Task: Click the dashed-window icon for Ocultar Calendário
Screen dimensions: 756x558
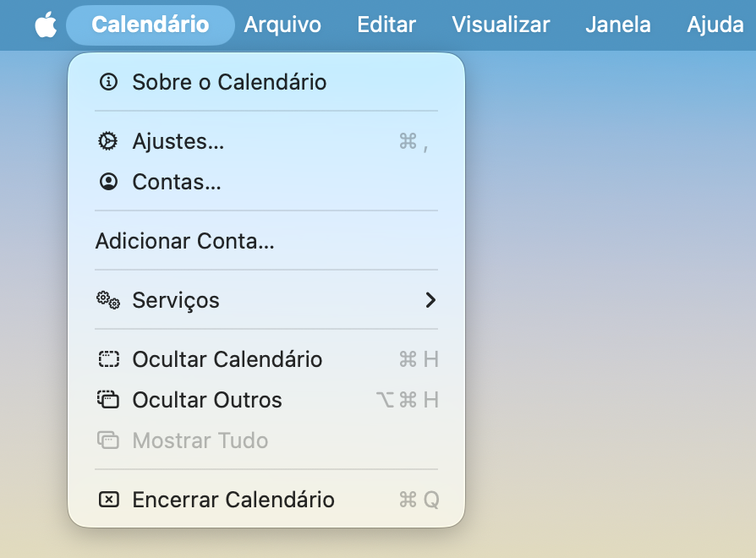Action: point(108,359)
